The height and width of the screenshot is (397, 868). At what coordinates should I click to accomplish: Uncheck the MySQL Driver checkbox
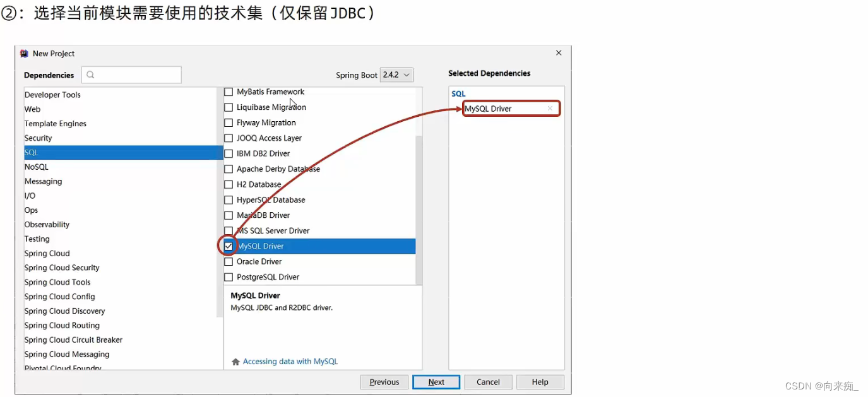click(x=229, y=246)
